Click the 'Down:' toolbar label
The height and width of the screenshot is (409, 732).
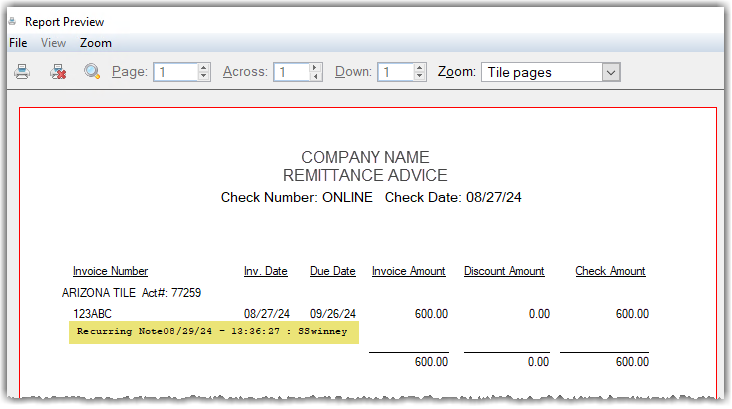point(353,71)
